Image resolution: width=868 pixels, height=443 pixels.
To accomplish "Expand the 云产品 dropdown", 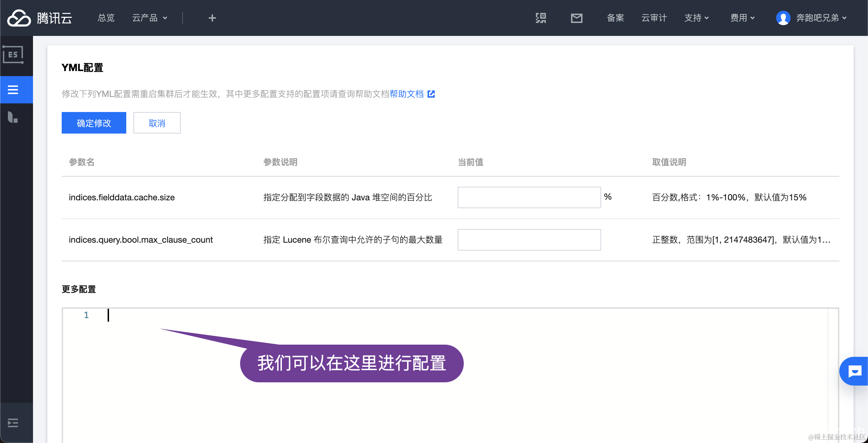I will pos(150,18).
